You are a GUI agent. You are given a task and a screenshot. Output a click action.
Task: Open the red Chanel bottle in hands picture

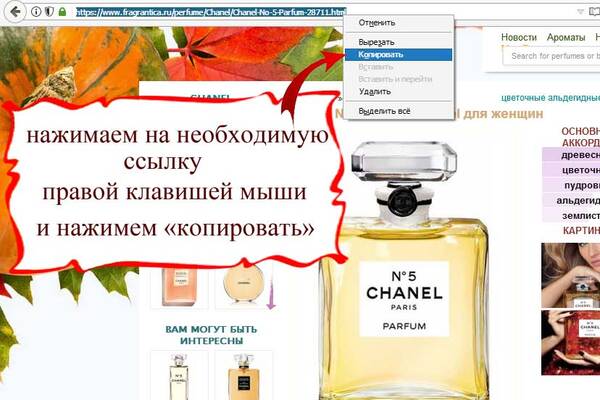click(571, 343)
